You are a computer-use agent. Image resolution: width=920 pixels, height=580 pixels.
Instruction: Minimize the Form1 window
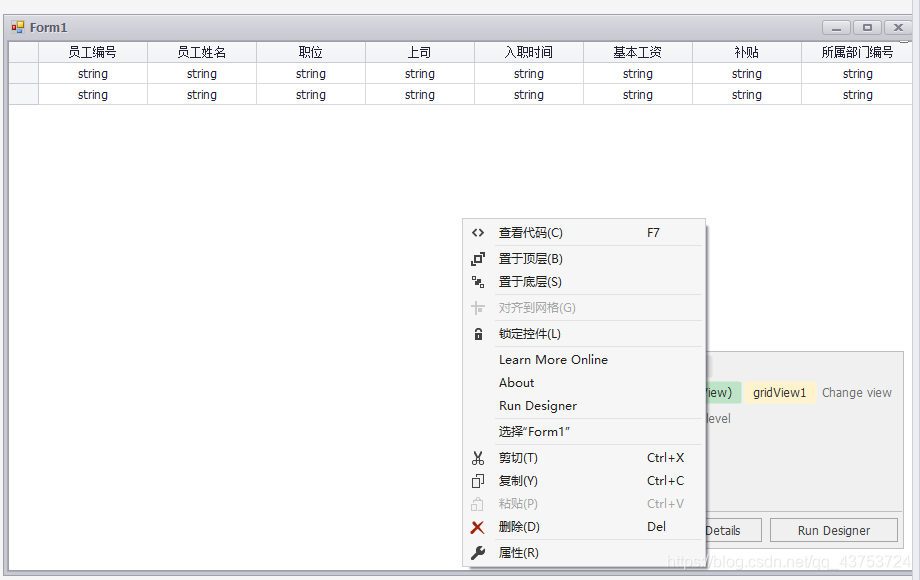pos(836,28)
